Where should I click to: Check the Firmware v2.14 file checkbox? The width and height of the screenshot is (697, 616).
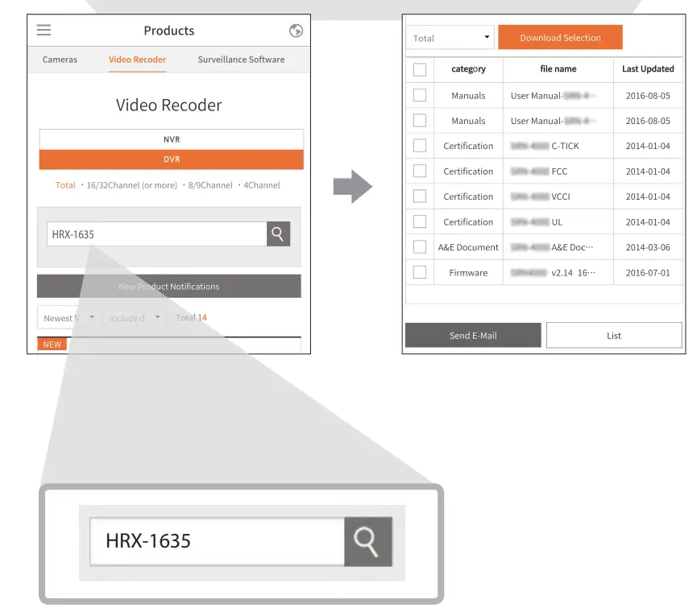pos(420,272)
